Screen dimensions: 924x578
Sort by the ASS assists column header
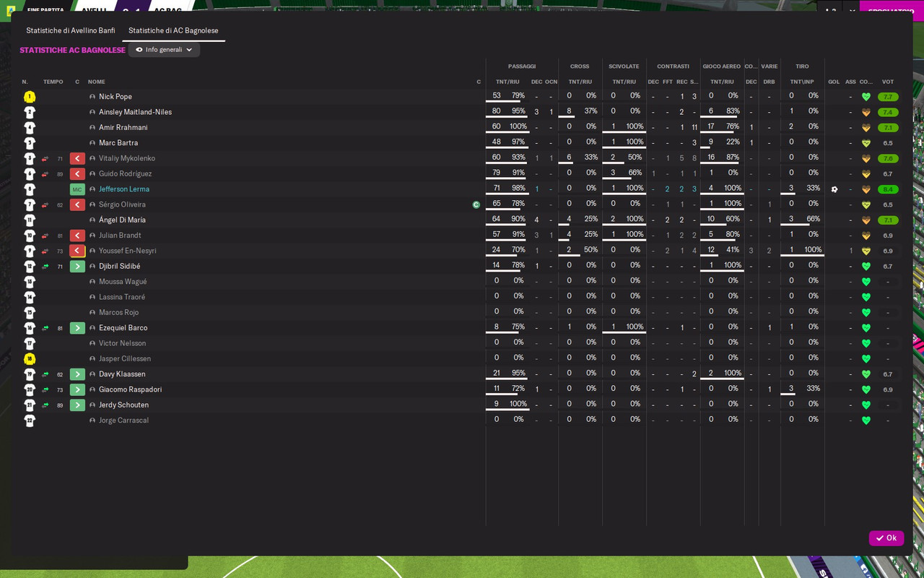coord(850,82)
